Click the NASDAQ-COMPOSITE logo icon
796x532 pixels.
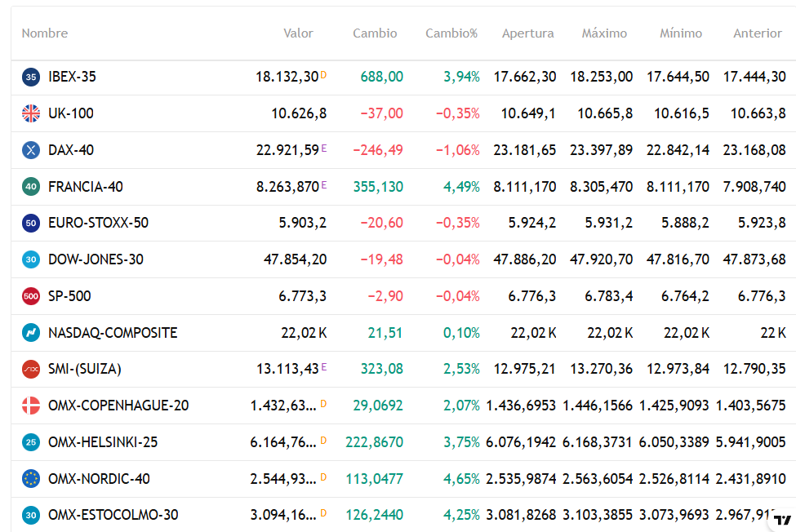pos(31,333)
